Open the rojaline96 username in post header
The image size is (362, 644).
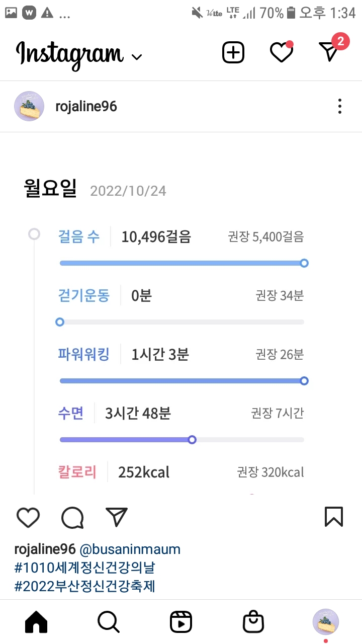[86, 107]
